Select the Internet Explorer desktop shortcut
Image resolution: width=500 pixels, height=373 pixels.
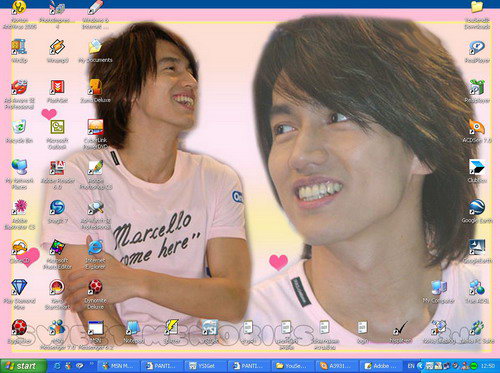tap(95, 254)
